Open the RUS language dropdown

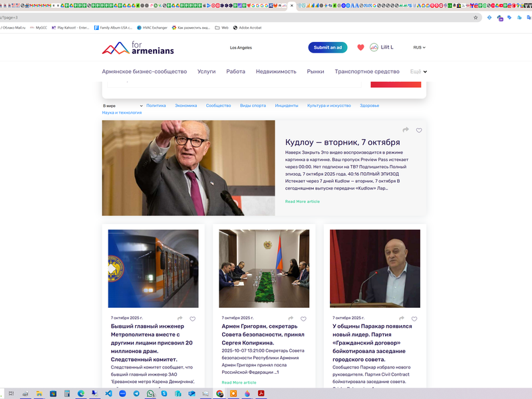click(x=419, y=48)
